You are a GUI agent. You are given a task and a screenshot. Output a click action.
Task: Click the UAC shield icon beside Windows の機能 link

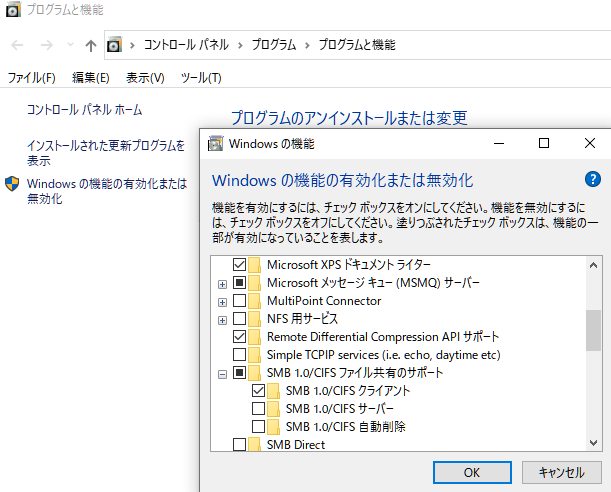pos(12,183)
